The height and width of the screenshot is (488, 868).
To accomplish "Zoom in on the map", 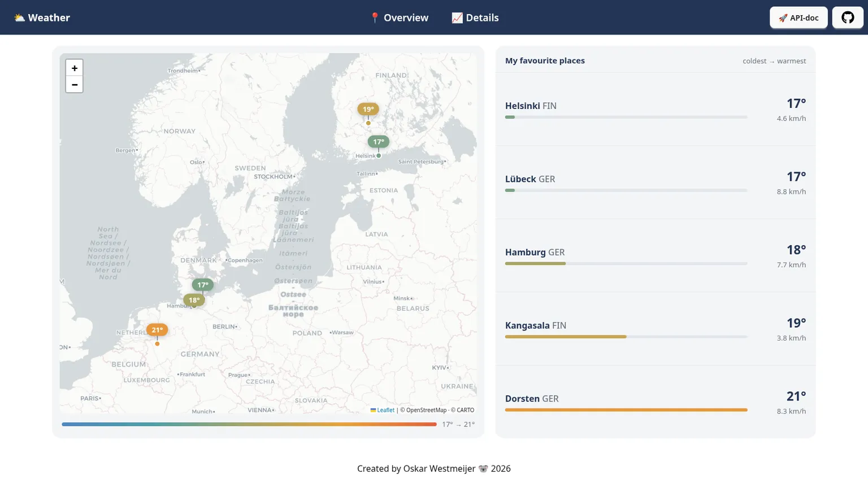I will pyautogui.click(x=74, y=68).
